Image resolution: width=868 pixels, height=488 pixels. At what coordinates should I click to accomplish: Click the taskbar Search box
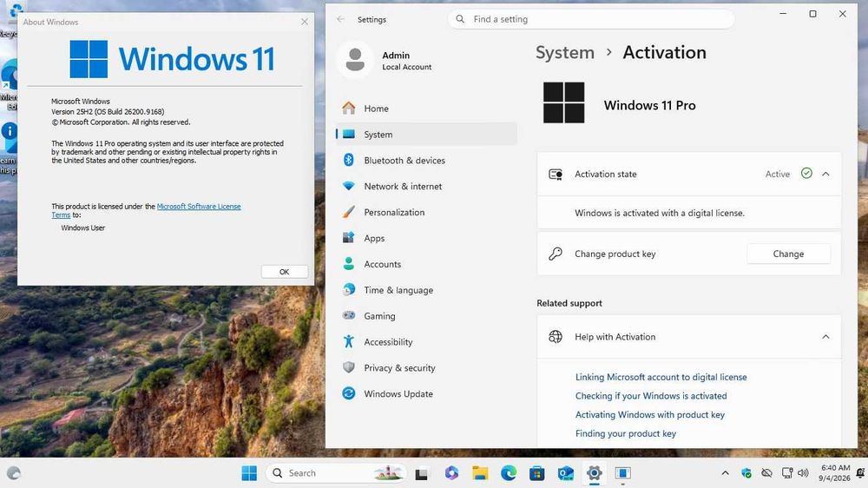click(336, 473)
